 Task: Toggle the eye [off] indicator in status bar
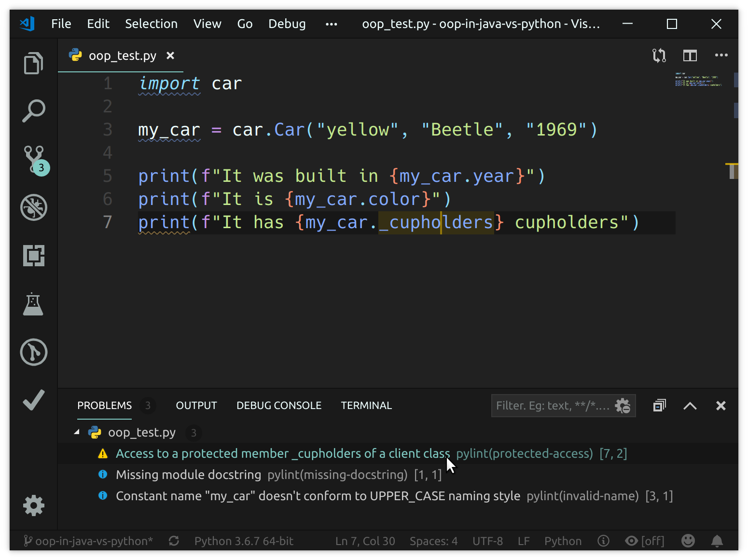pyautogui.click(x=644, y=541)
